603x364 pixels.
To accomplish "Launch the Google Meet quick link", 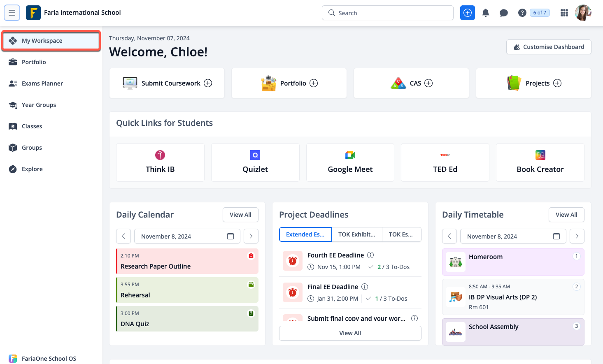I will pos(350,162).
